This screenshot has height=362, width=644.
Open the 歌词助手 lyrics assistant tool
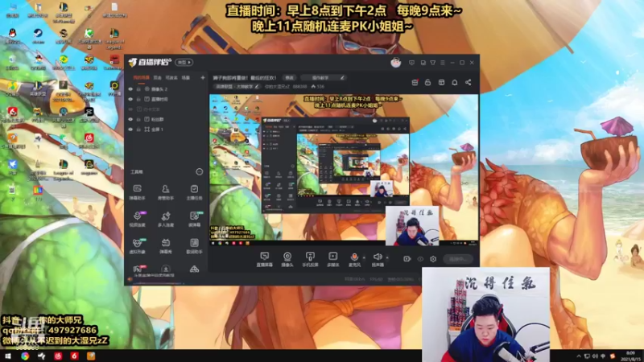point(194,245)
